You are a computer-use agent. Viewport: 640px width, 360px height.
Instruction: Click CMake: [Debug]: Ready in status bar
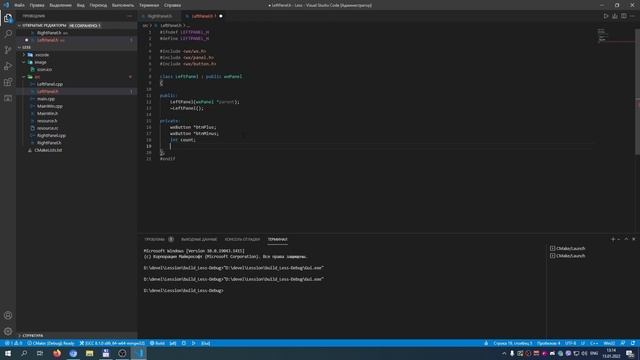(x=51, y=343)
